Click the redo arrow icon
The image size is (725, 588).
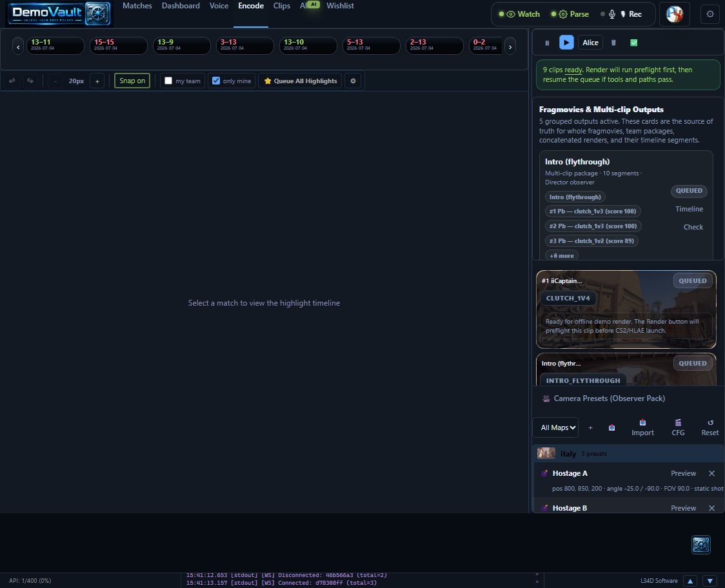click(30, 81)
